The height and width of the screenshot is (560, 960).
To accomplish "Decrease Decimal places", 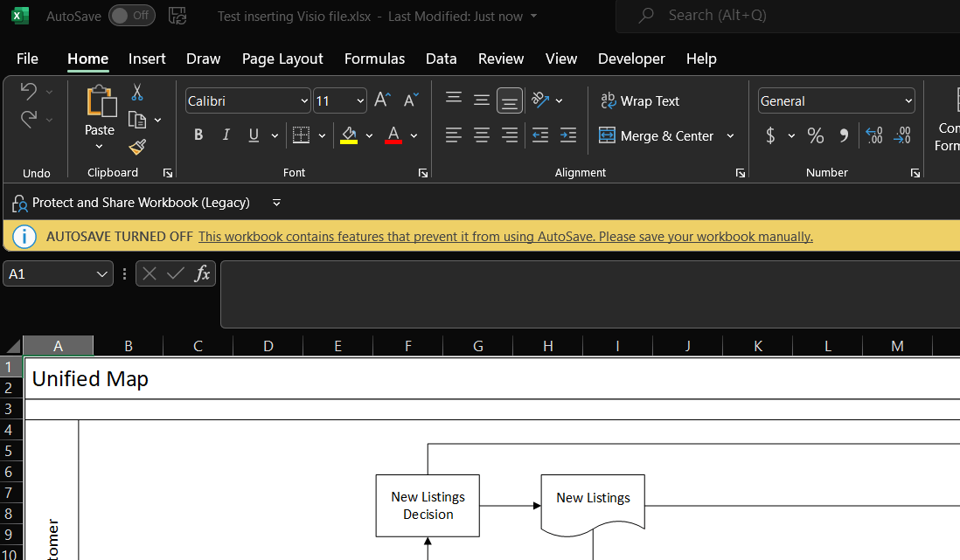I will point(902,135).
